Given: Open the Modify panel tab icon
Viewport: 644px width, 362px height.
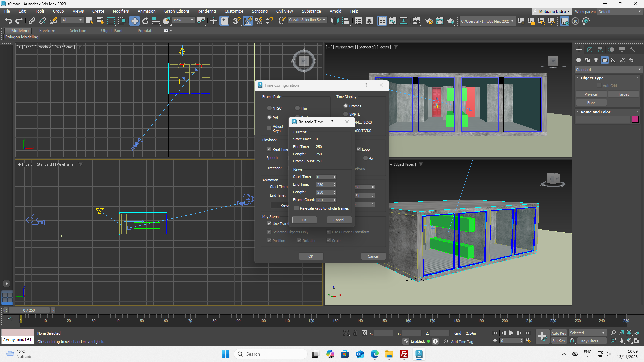Looking at the screenshot, I should (x=590, y=50).
